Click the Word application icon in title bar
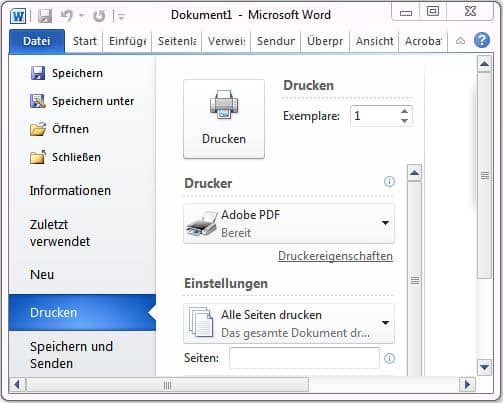Image resolution: width=503 pixels, height=403 pixels. pyautogui.click(x=18, y=16)
